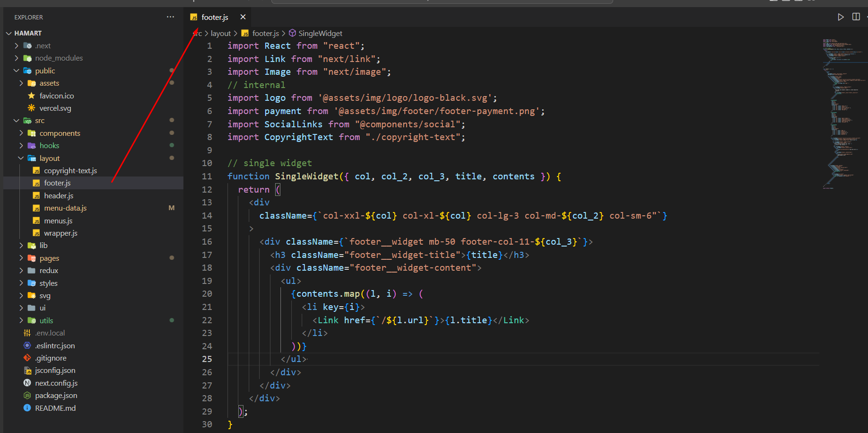Screen dimensions: 868x433
Task: Expand the svg folder
Action: (x=21, y=296)
